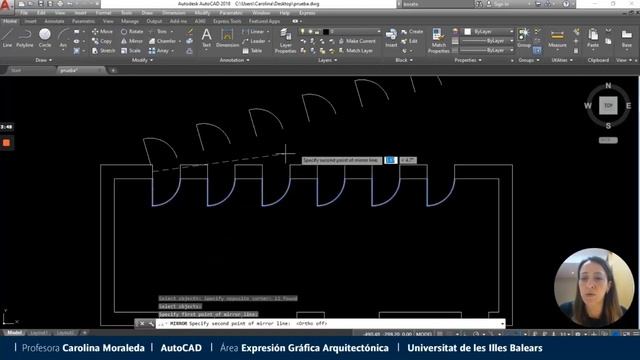The height and width of the screenshot is (360, 640).
Task: Click Make Current layer button
Action: tap(357, 41)
